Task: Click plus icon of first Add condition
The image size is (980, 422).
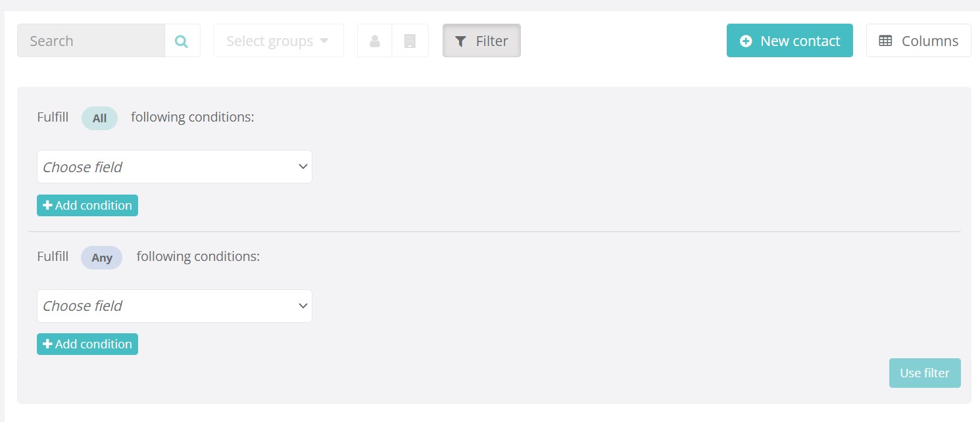Action: click(47, 206)
